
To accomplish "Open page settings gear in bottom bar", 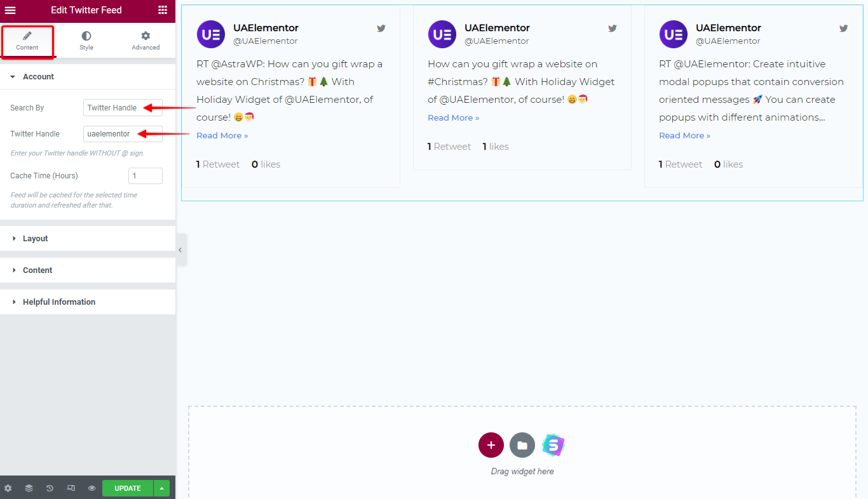I will tap(8, 488).
